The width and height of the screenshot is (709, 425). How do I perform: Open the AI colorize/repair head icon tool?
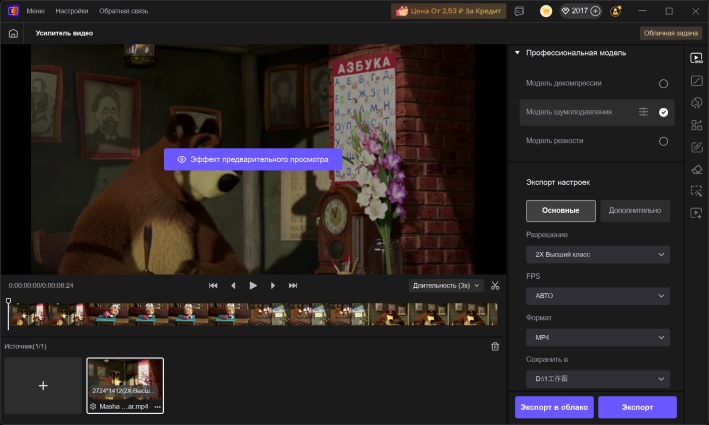pos(696,103)
